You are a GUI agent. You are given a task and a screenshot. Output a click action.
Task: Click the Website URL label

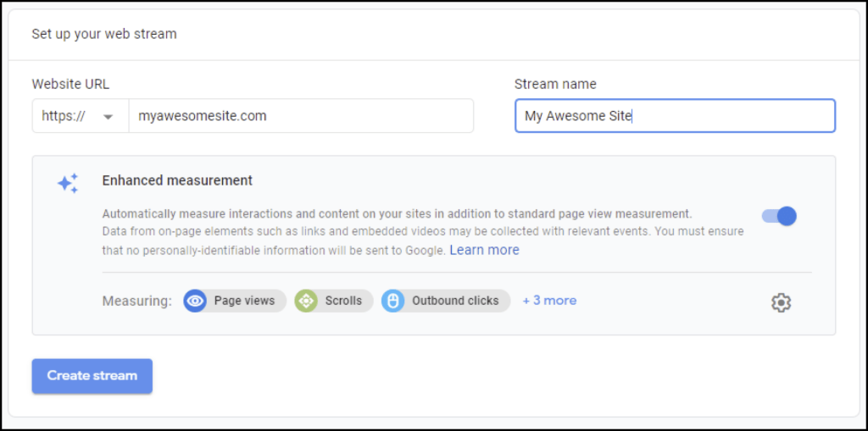click(x=70, y=84)
